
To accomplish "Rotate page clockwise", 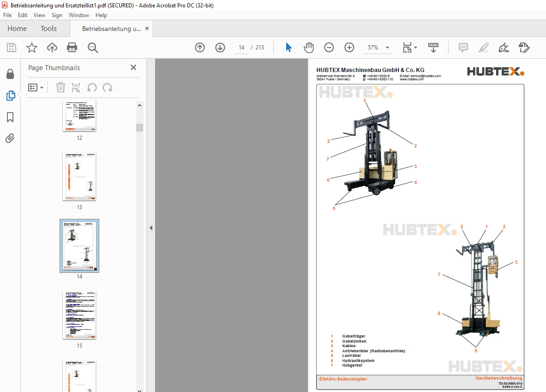I will [108, 87].
